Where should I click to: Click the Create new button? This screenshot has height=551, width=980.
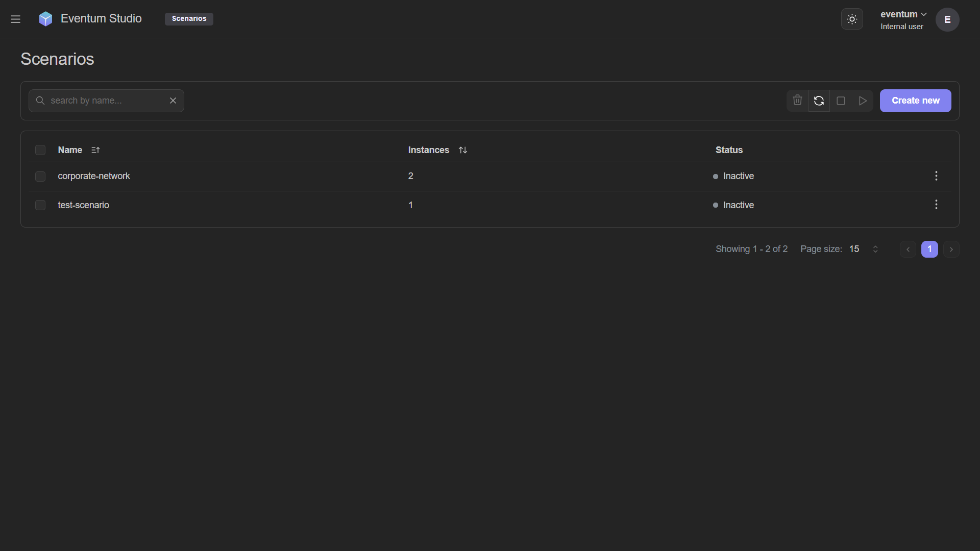point(915,101)
